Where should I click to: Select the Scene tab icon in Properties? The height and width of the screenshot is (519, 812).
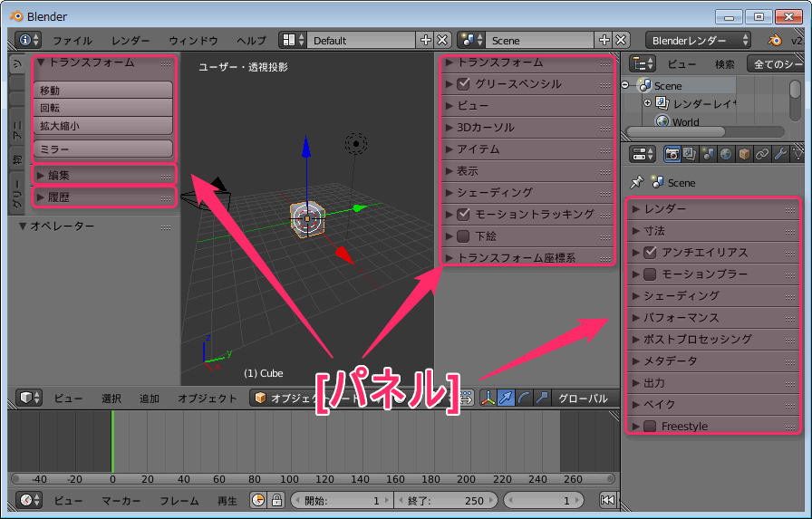(708, 154)
